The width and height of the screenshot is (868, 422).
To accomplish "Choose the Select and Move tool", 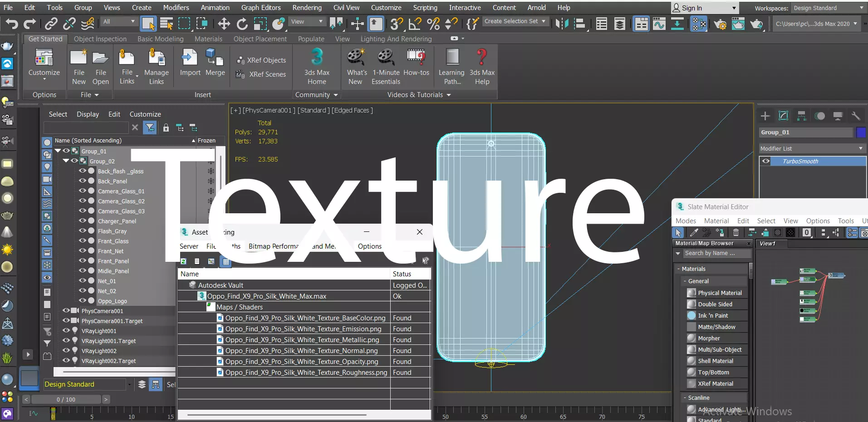I will click(x=224, y=23).
